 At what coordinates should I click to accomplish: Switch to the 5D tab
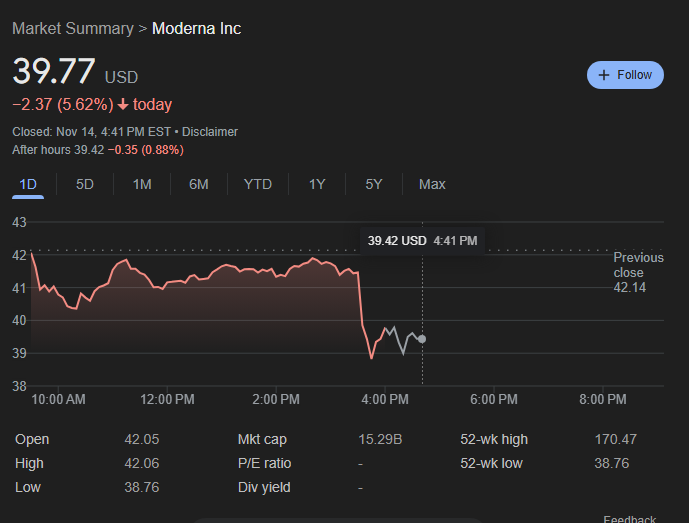(84, 184)
